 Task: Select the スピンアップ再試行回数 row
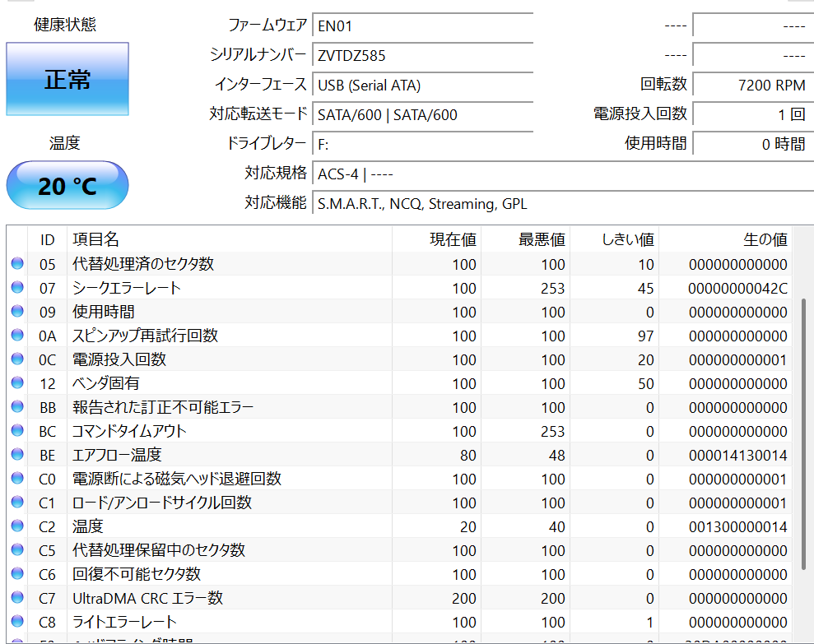400,336
